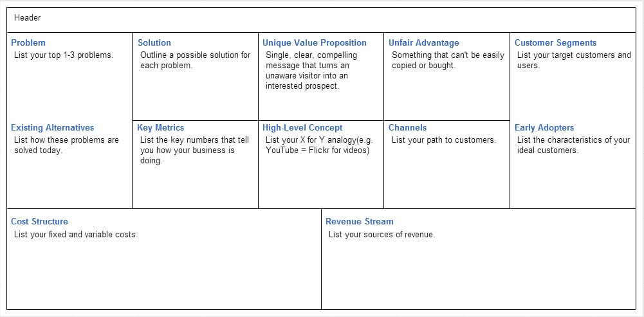Click the 'YouTube = Flickr for videos' example text
The image size is (644, 317).
click(318, 150)
